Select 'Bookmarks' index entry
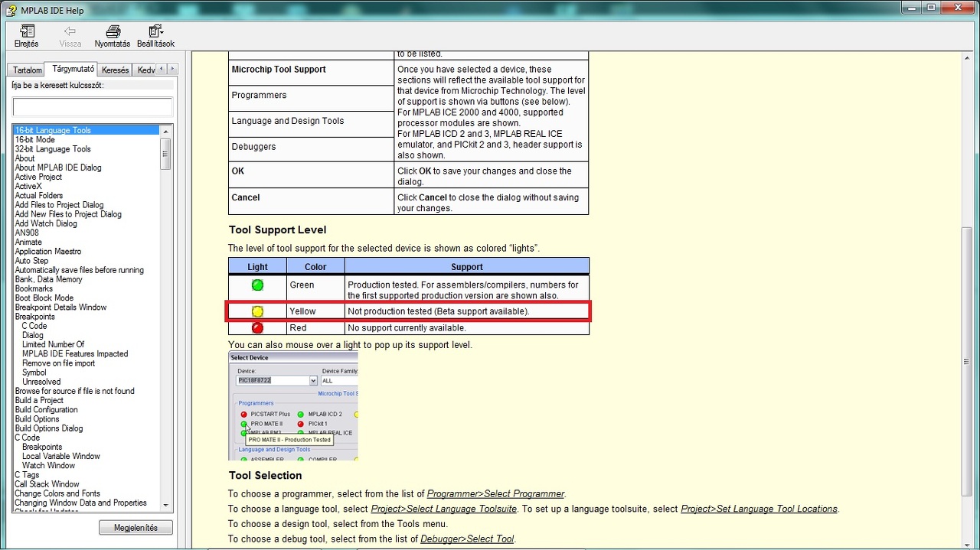Screen dimensions: 980x550 point(34,288)
